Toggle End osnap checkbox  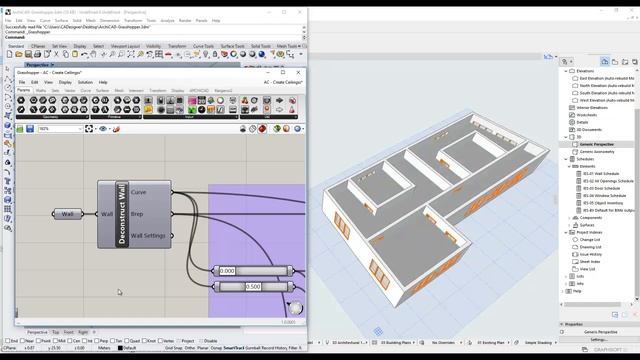[7, 341]
